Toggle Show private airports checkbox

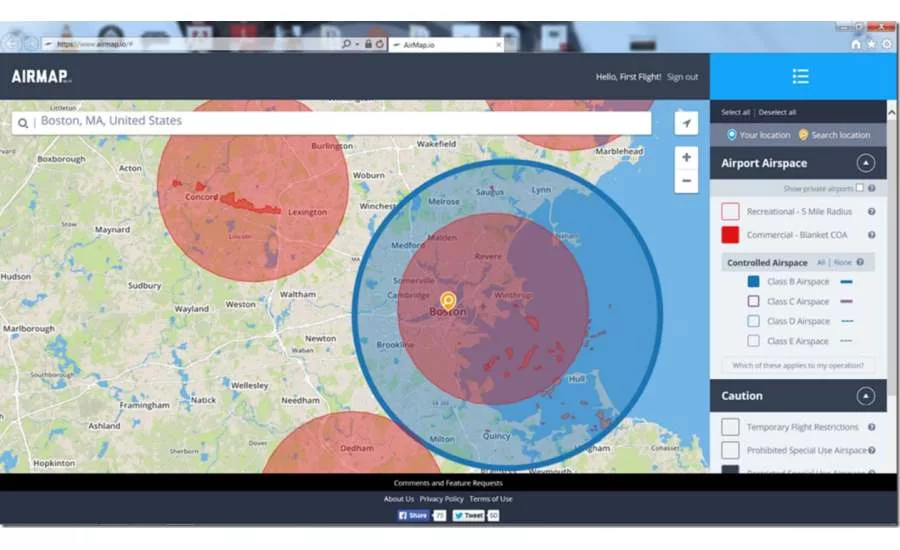(x=860, y=188)
